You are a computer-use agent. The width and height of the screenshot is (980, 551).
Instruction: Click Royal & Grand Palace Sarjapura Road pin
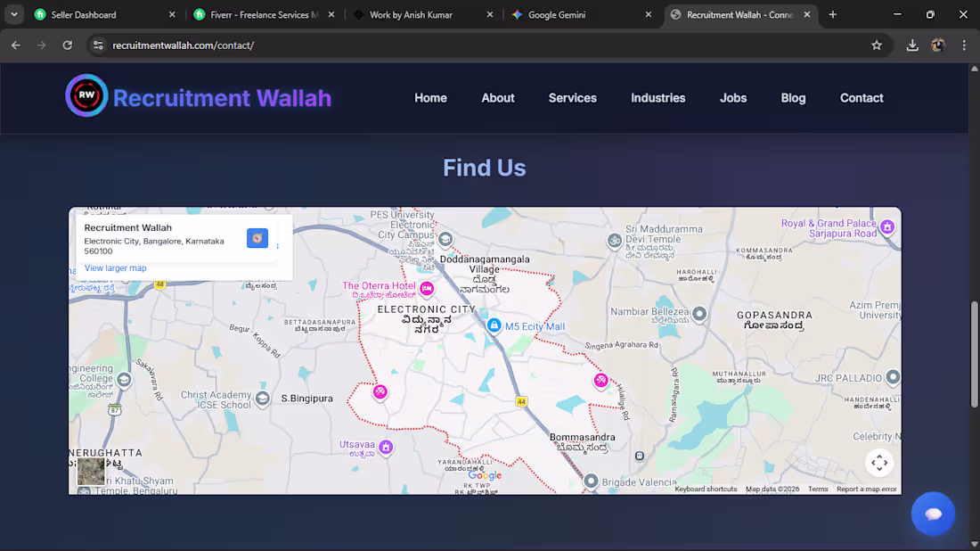point(887,227)
